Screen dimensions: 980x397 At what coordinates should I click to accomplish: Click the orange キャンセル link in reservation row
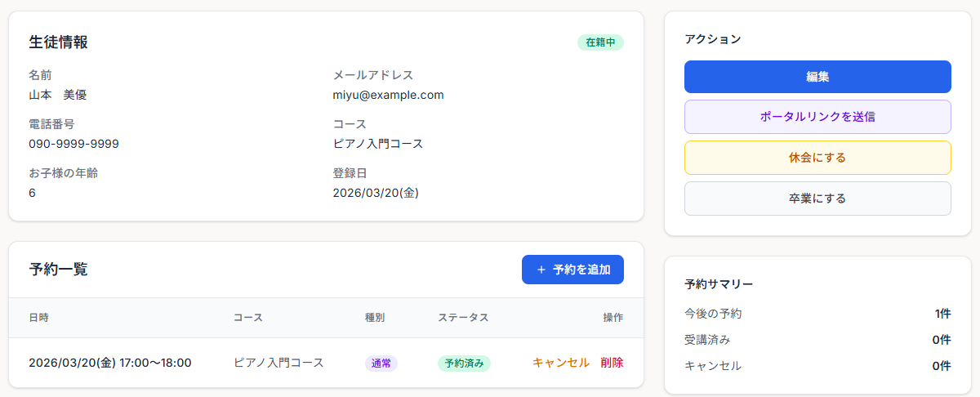[x=560, y=363]
